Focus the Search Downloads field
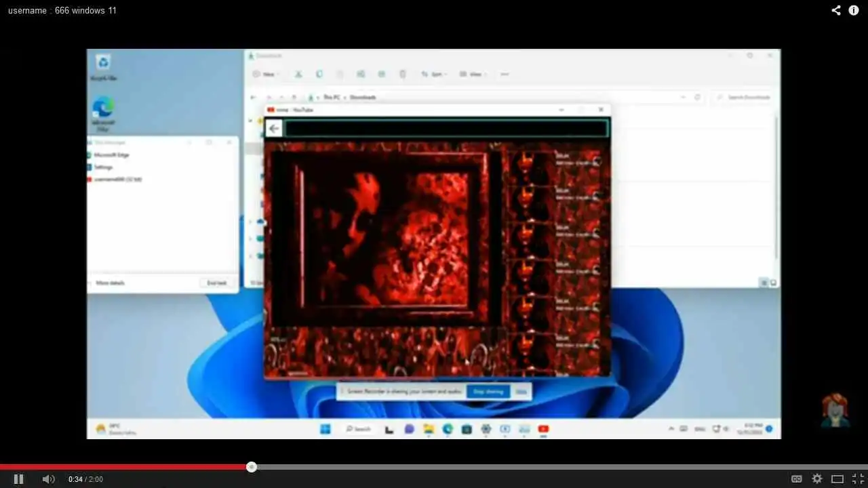 pyautogui.click(x=743, y=98)
